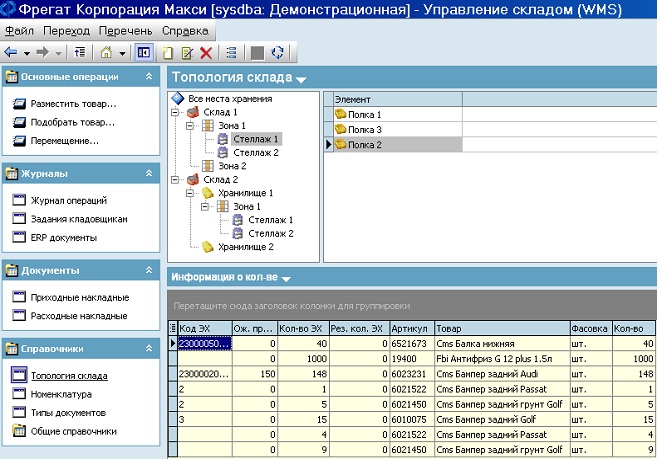Collapse Зона 1 under Склад 1
The image size is (660, 460).
click(190, 126)
